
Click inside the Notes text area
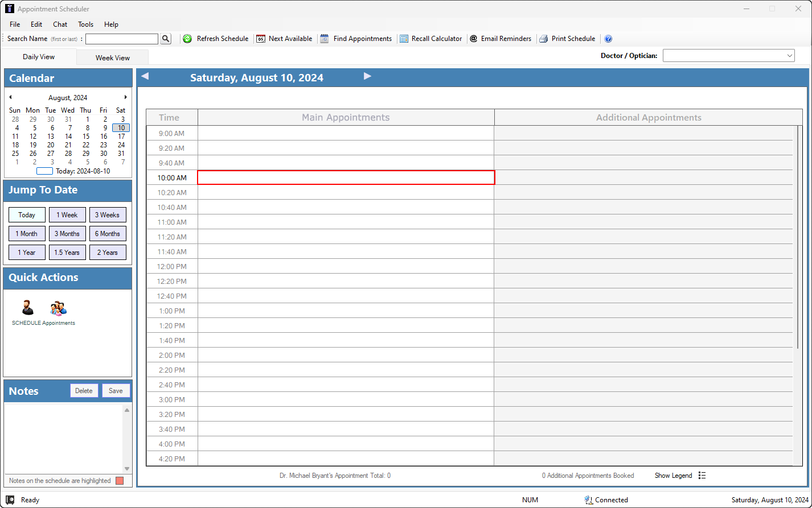point(63,438)
